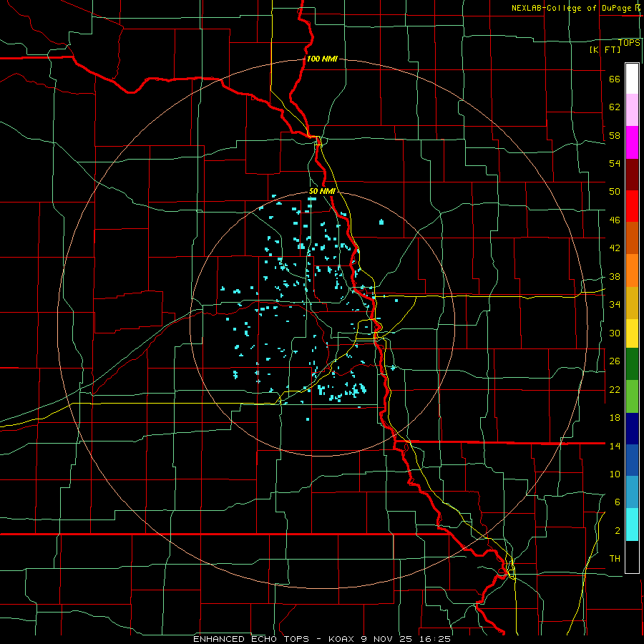Image resolution: width=644 pixels, height=644 pixels.
Task: Click the light green swatch near 22
Action: pos(632,396)
